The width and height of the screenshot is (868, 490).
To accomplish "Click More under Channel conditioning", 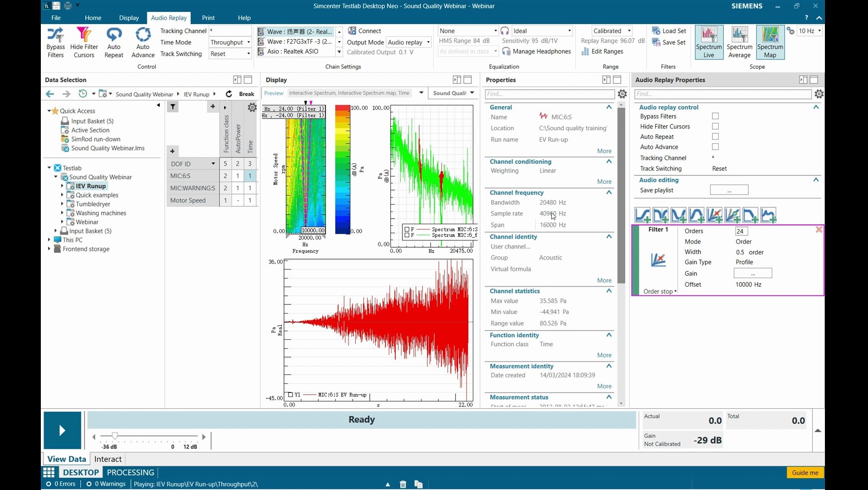I will 604,181.
